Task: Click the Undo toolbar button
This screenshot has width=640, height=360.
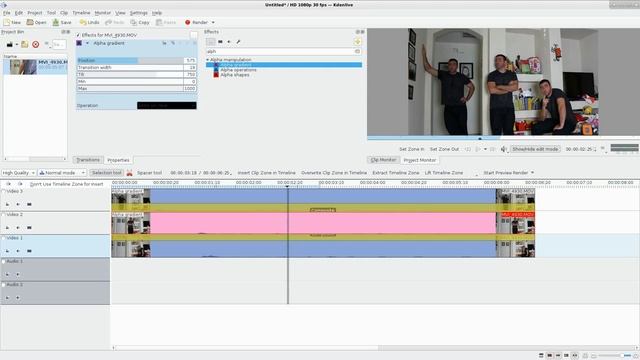Action: point(89,22)
